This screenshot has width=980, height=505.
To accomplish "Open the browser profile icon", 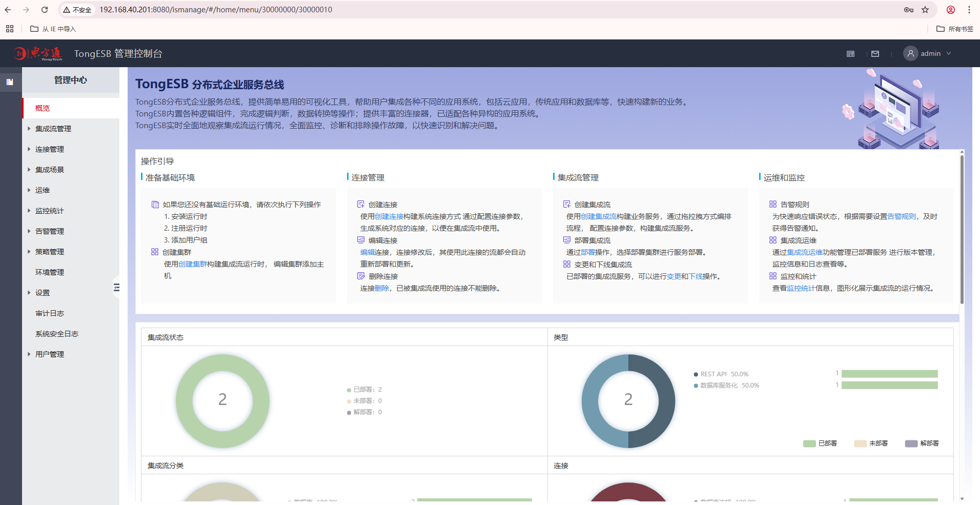I will tap(951, 10).
